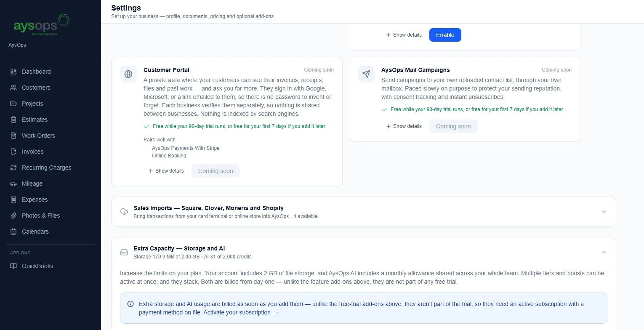
Task: Click the Settings page heading
Action: coord(126,8)
